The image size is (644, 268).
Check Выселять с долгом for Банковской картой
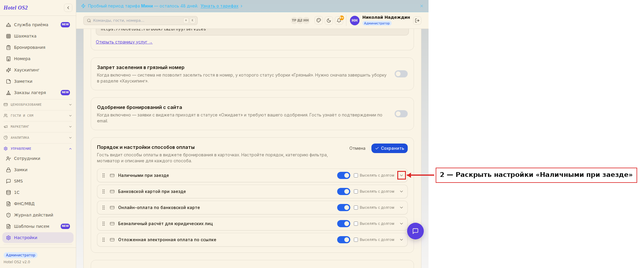click(356, 191)
